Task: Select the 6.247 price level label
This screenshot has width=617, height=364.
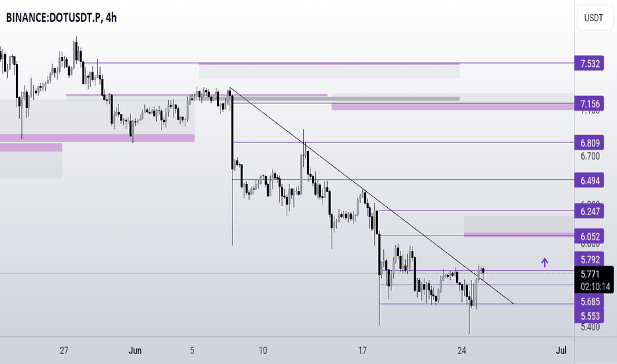Action: pos(589,211)
